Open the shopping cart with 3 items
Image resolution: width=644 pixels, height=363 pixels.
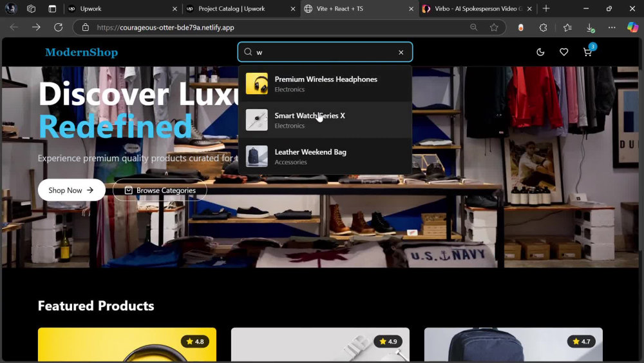tap(588, 52)
